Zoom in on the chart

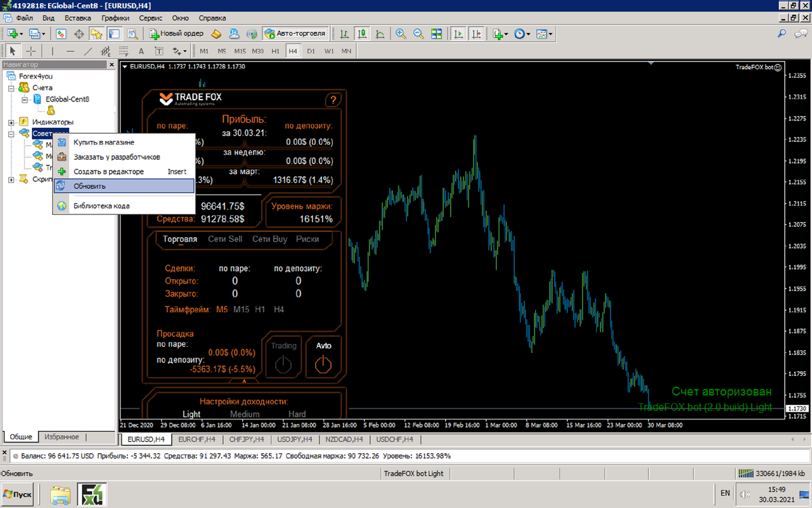tap(401, 33)
